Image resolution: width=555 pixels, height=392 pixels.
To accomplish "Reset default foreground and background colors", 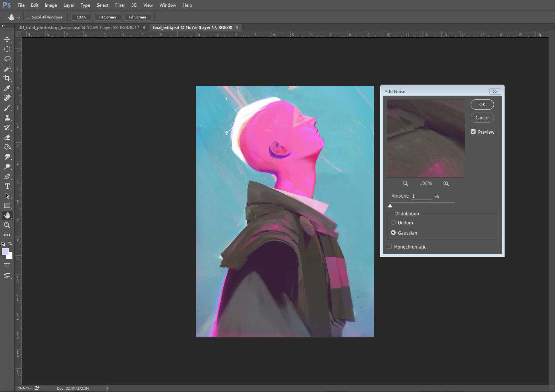I will 3,244.
